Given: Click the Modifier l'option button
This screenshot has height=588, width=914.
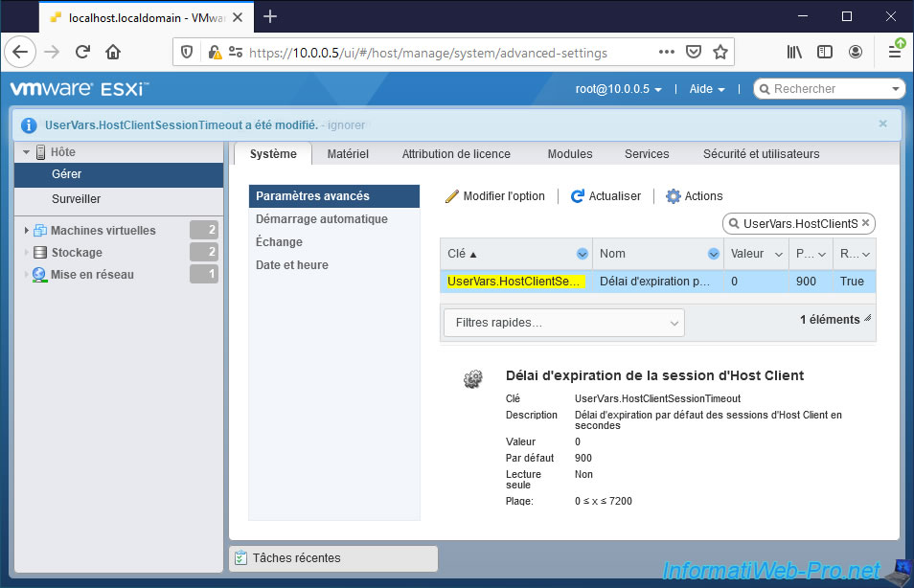Looking at the screenshot, I should tap(495, 196).
